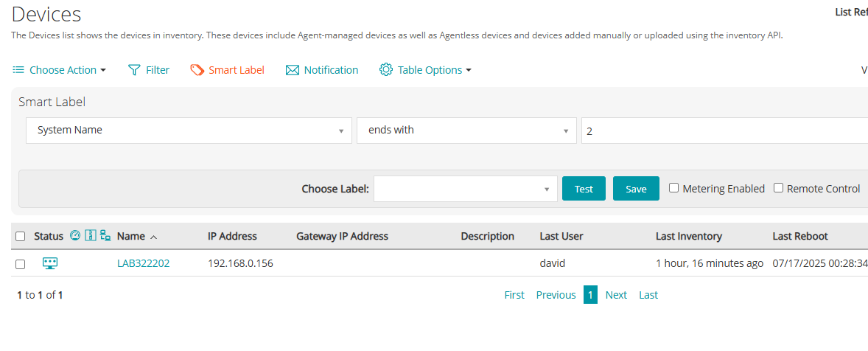Screen dimensions: 868x351
Task: Click the Smart Label tag icon
Action: tap(197, 70)
